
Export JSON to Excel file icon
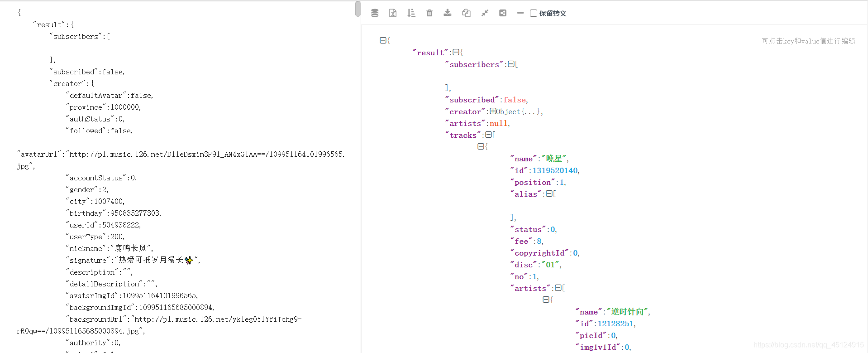click(393, 13)
